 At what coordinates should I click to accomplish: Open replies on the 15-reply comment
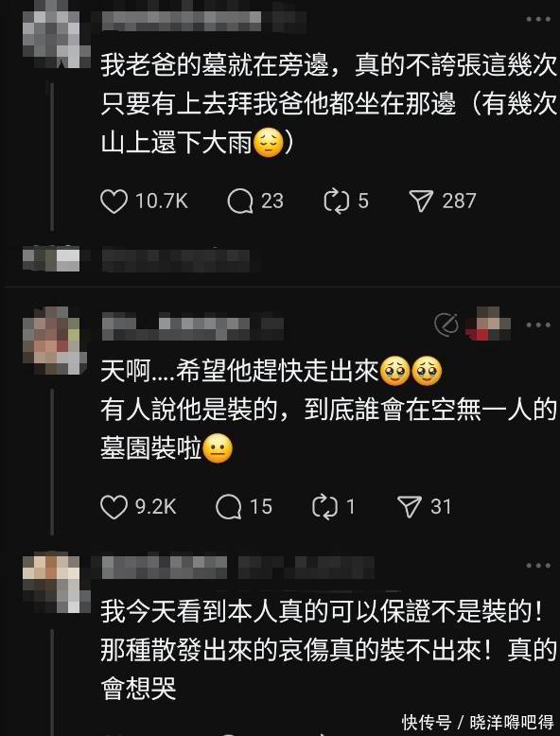coord(229,507)
